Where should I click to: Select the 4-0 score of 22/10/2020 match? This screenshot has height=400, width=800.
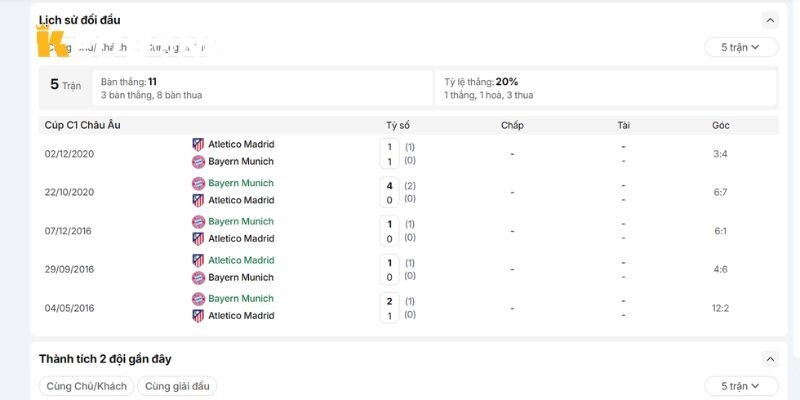click(390, 192)
